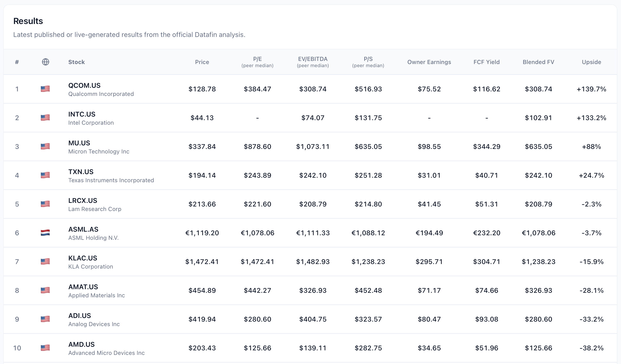
Task: Click the Applied Materials Inc company name
Action: click(x=97, y=295)
